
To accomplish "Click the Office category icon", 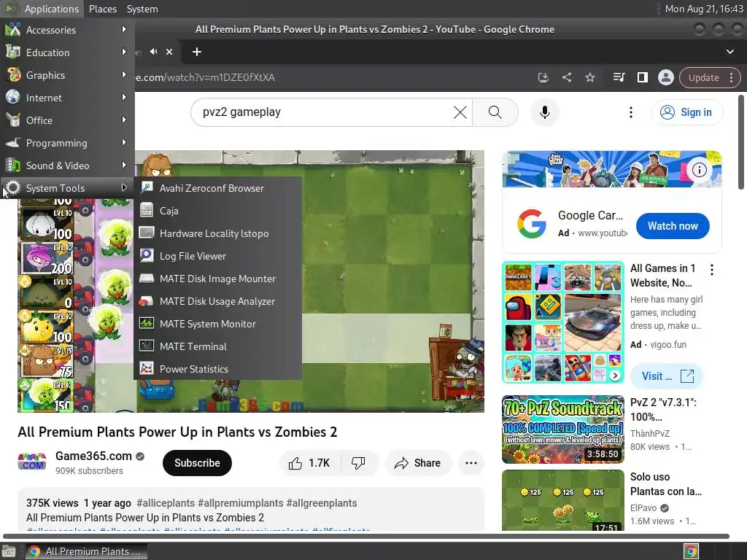I will (x=13, y=120).
